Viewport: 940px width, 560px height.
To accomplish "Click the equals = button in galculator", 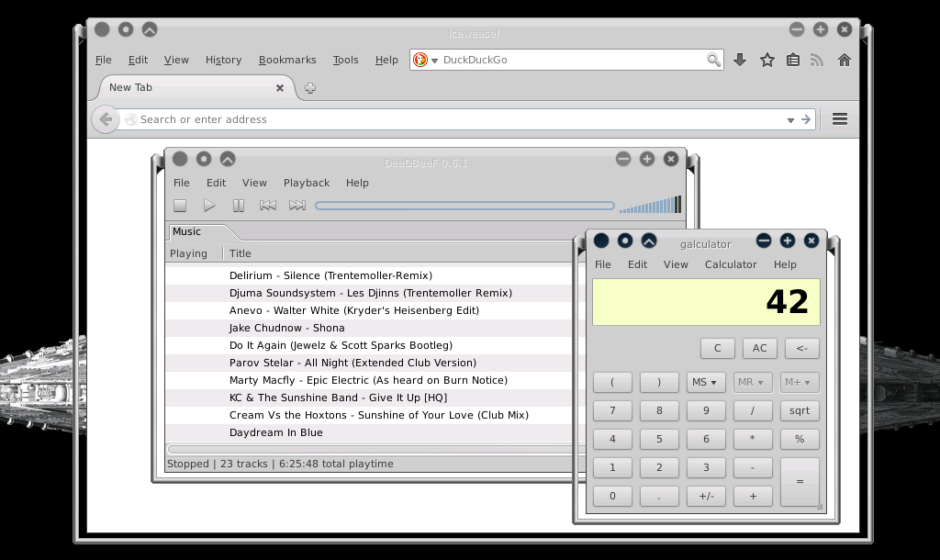I will pyautogui.click(x=800, y=481).
